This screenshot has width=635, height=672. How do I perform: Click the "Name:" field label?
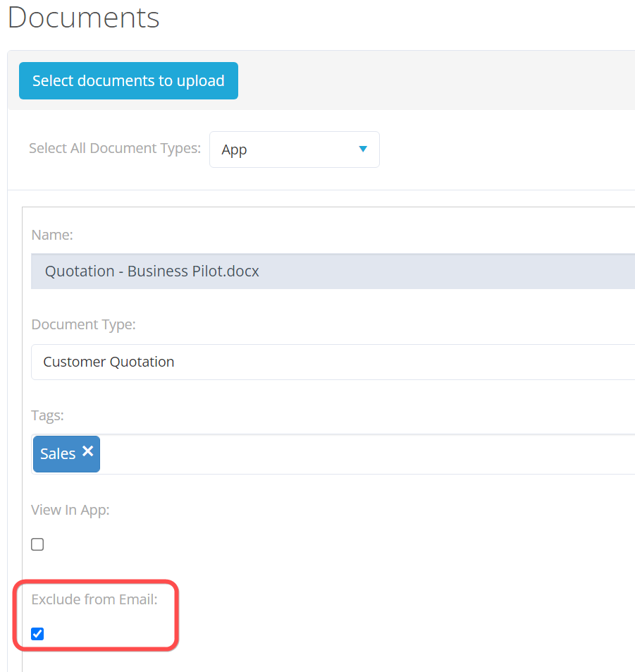pos(52,235)
